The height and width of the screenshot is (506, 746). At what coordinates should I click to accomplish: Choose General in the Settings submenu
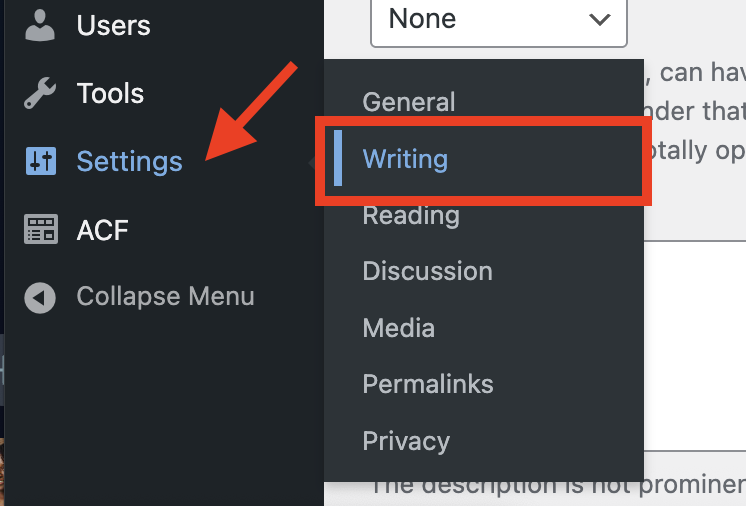(408, 102)
